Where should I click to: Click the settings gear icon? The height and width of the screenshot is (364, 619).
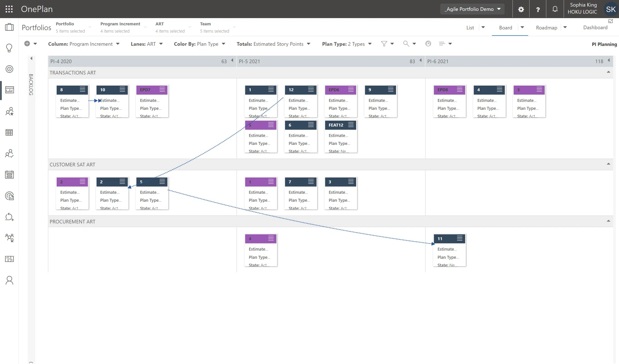pos(521,9)
